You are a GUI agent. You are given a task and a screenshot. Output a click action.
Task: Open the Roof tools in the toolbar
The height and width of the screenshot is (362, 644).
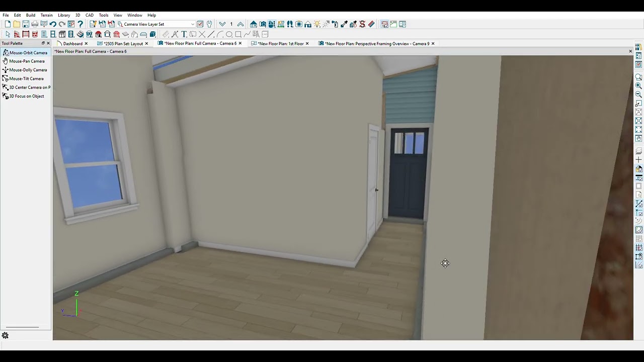[x=98, y=34]
